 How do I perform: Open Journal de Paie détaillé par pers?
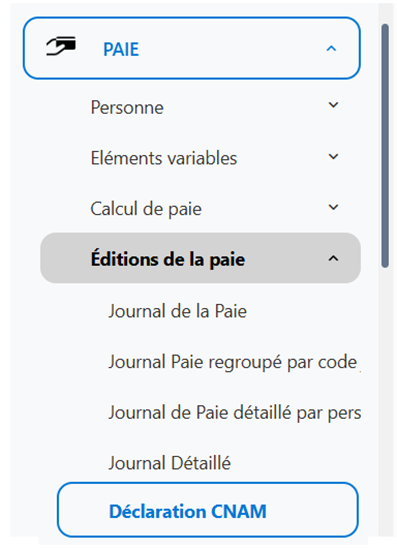coord(235,412)
